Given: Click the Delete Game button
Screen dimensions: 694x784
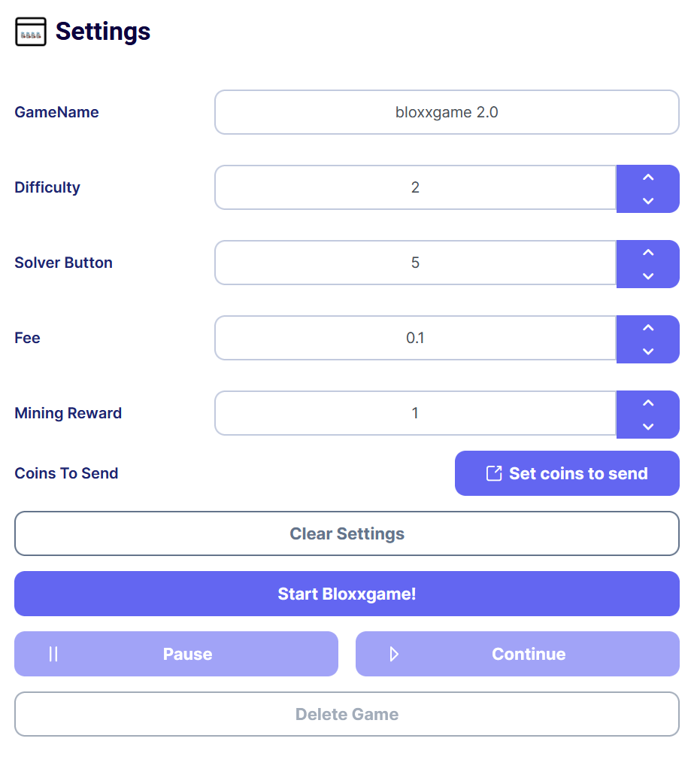Looking at the screenshot, I should [x=347, y=714].
